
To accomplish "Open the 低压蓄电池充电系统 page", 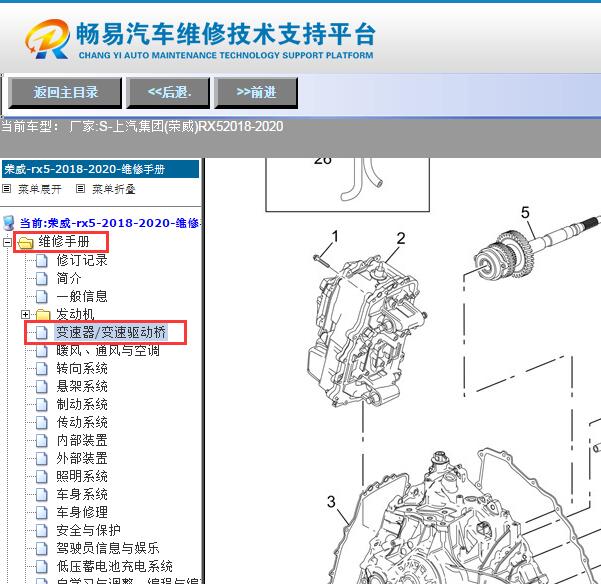I will point(114,566).
